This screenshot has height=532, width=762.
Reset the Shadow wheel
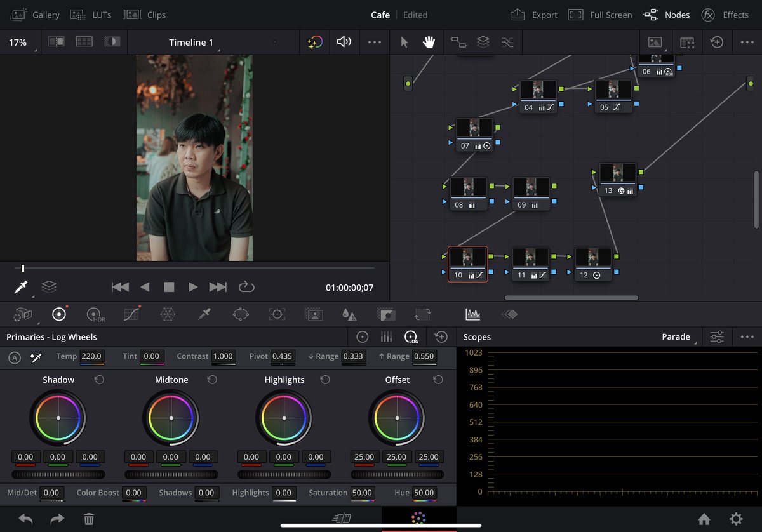point(99,380)
